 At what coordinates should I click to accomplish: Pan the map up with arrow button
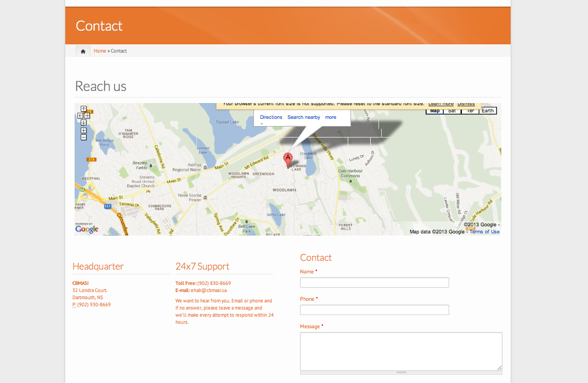point(83,109)
